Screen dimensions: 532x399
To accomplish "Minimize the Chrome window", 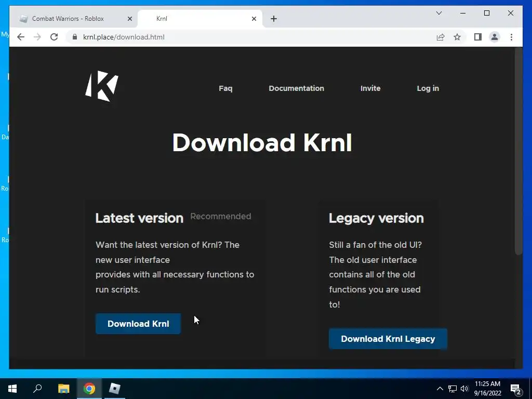I will click(x=463, y=13).
